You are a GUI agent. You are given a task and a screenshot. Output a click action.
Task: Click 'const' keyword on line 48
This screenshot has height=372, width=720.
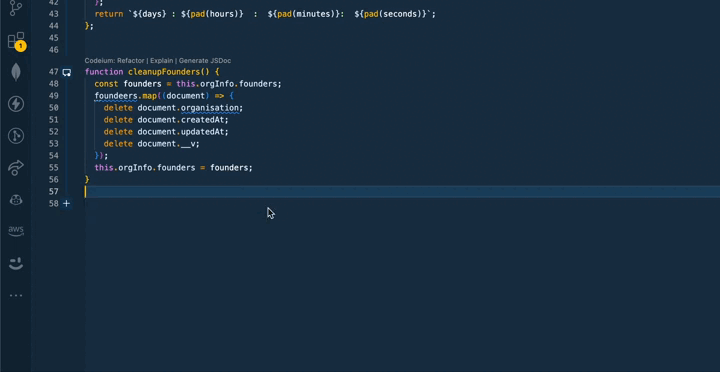[x=107, y=84]
